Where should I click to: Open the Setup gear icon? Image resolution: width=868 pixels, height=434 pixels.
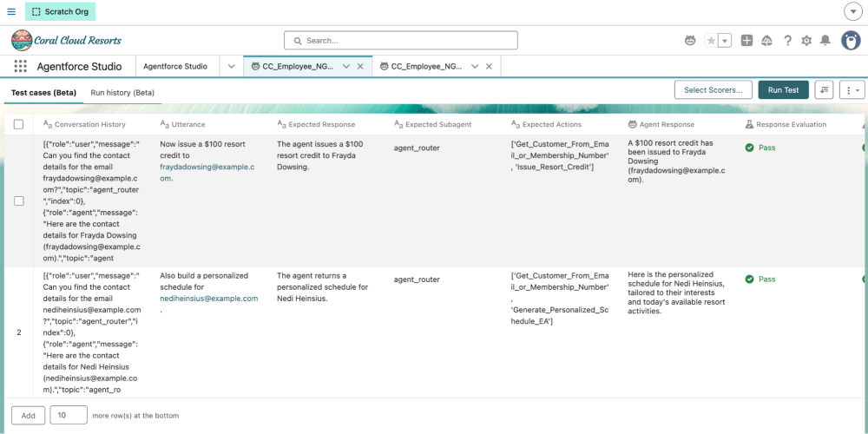pyautogui.click(x=806, y=41)
